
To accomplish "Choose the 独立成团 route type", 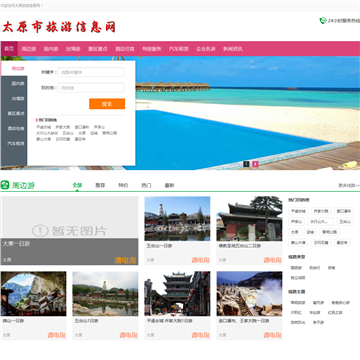I will click(x=298, y=277).
